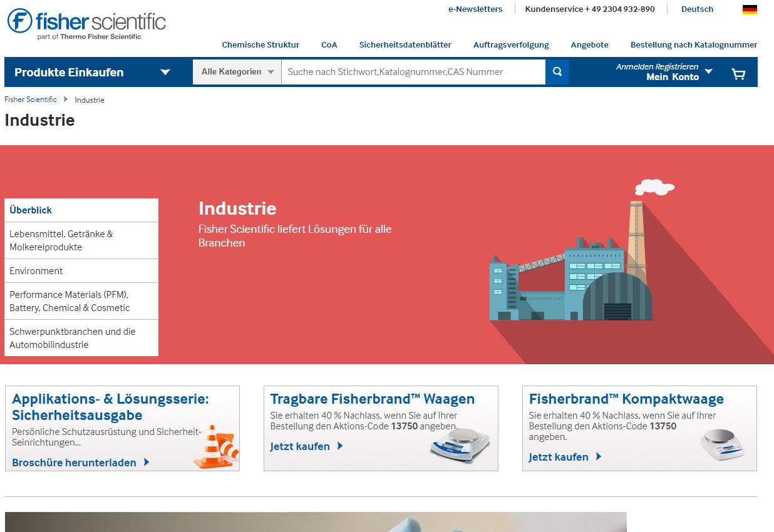Click Fisher Scientific breadcrumb link
774x532 pixels.
pyautogui.click(x=31, y=100)
